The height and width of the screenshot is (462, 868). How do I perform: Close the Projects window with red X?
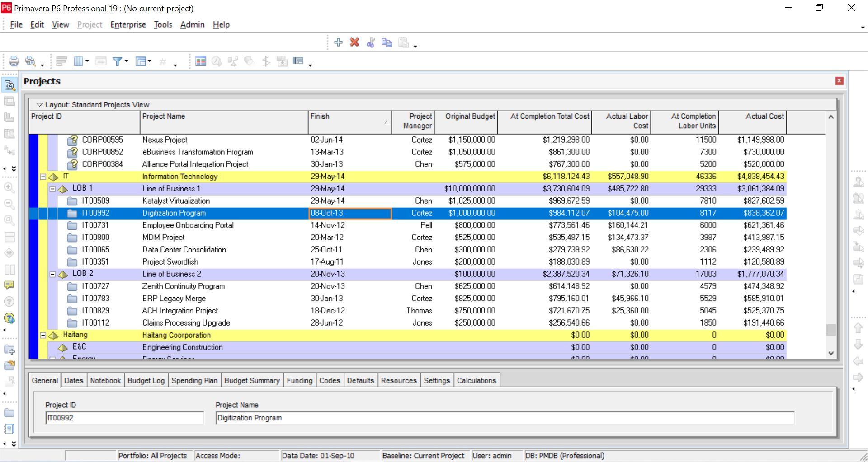(840, 81)
